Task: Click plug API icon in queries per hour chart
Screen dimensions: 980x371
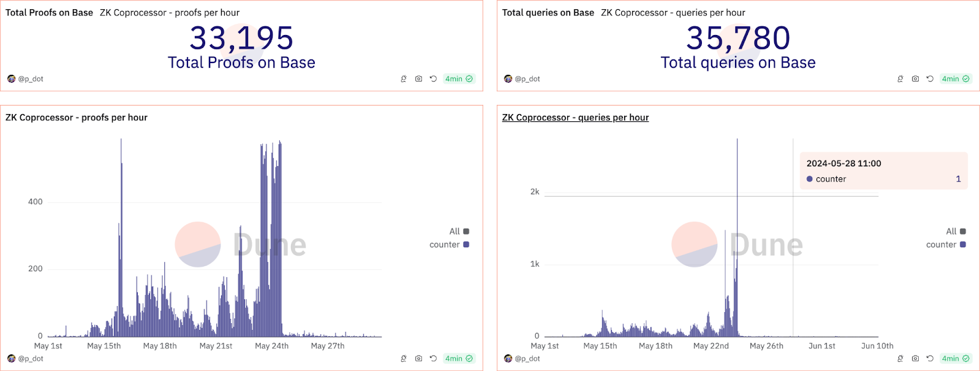Action: coord(900,359)
